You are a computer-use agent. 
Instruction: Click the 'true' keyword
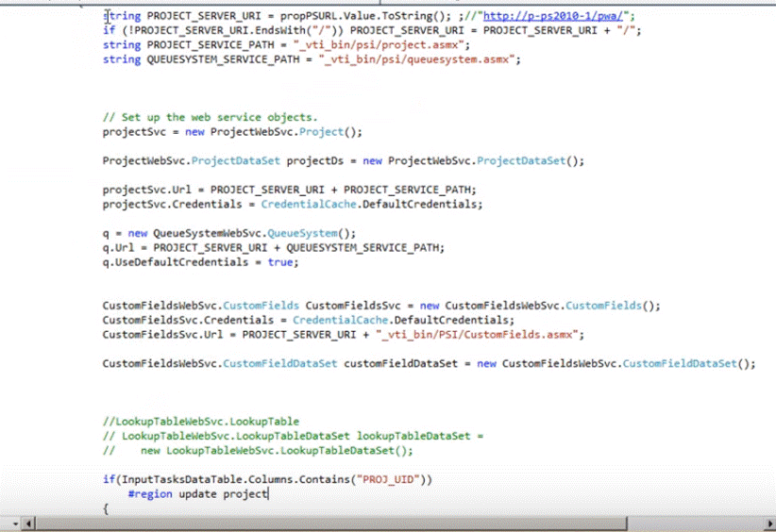(280, 262)
